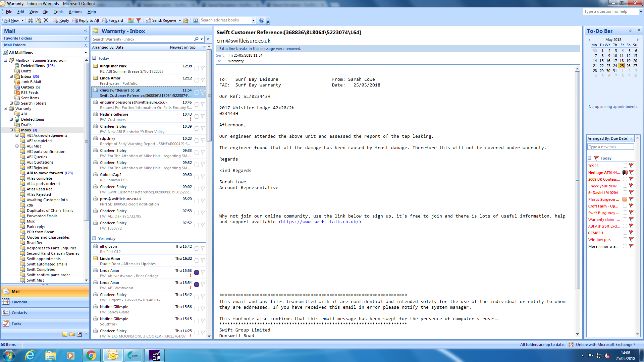Open the Actions menu
The height and width of the screenshot is (362, 644).
click(75, 12)
